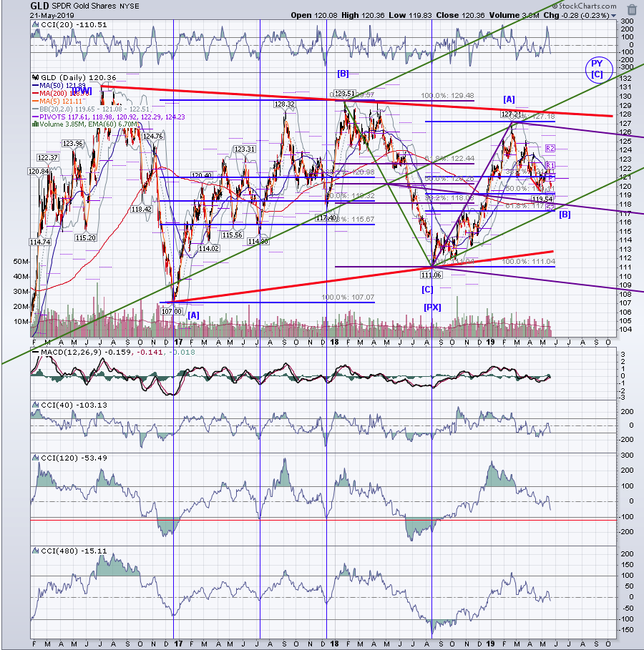The height and width of the screenshot is (650, 644).
Task: Click the blue line marker for MA(50)
Action: pyautogui.click(x=36, y=85)
